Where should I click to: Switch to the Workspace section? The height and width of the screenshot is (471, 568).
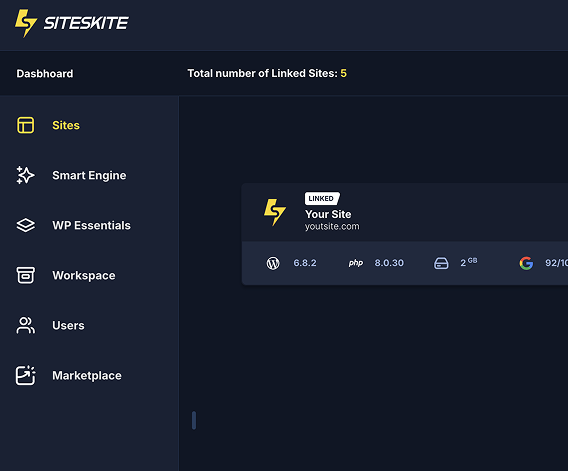[84, 275]
